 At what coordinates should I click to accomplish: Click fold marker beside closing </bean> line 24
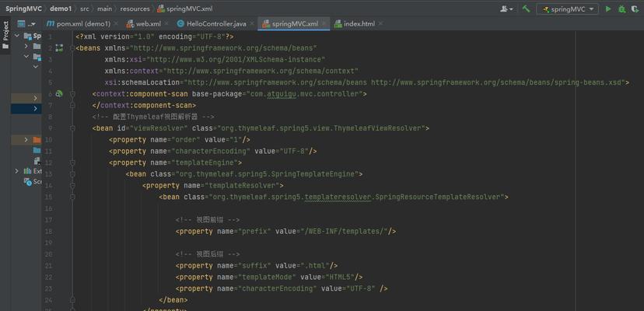pyautogui.click(x=72, y=300)
